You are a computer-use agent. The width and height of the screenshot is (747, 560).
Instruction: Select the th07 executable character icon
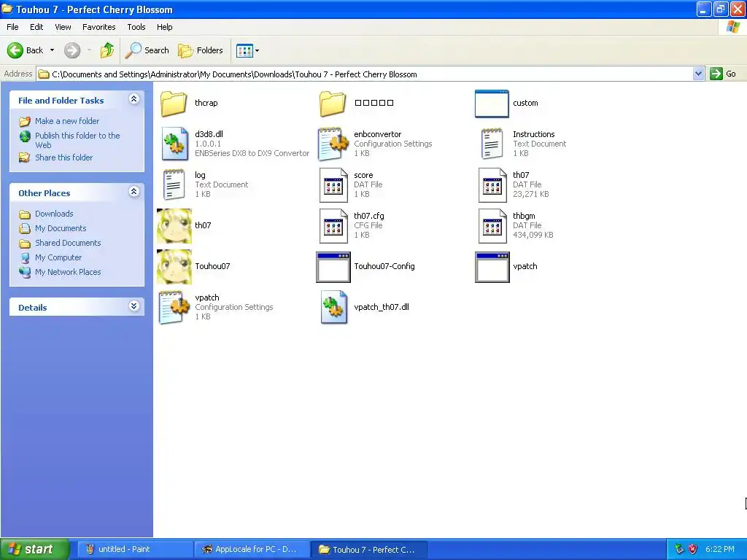point(174,226)
